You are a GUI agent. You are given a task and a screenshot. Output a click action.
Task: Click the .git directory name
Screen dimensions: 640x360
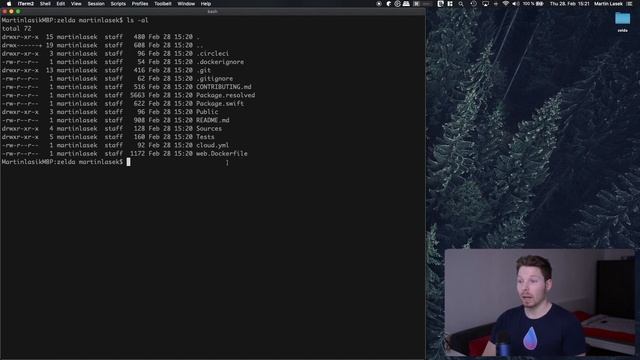click(x=203, y=70)
